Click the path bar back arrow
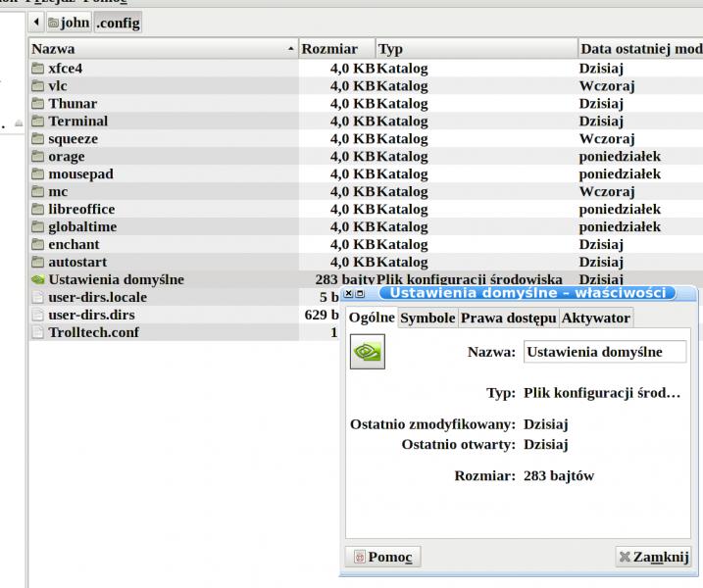 tap(37, 22)
